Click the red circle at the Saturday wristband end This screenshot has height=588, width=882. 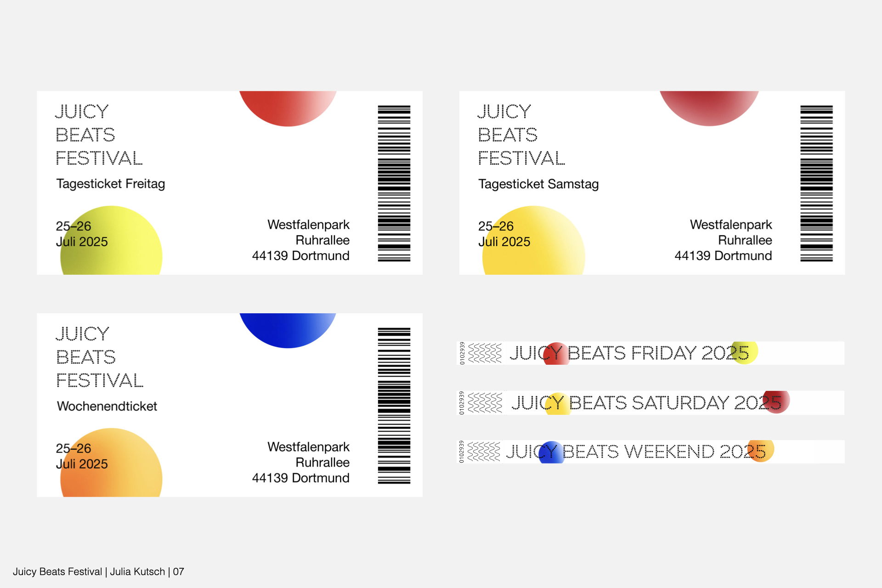click(776, 402)
